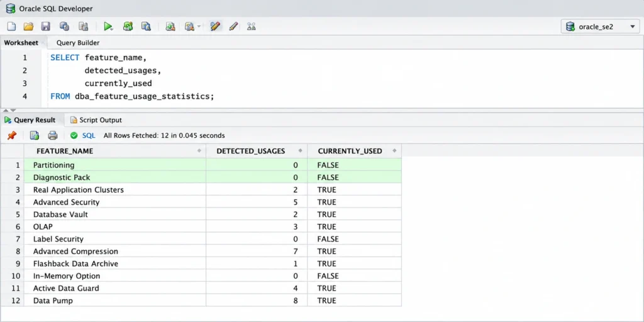
Task: Click the green Run Script icon
Action: click(128, 26)
